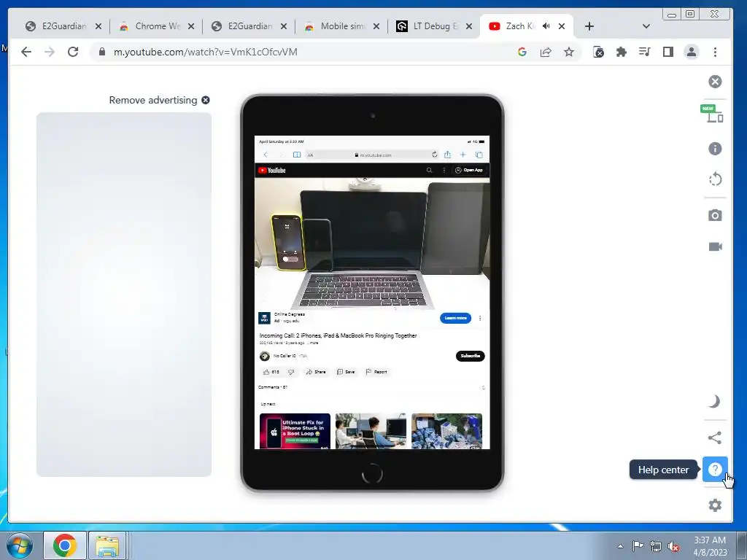Click the video player in the iPad

click(x=372, y=244)
